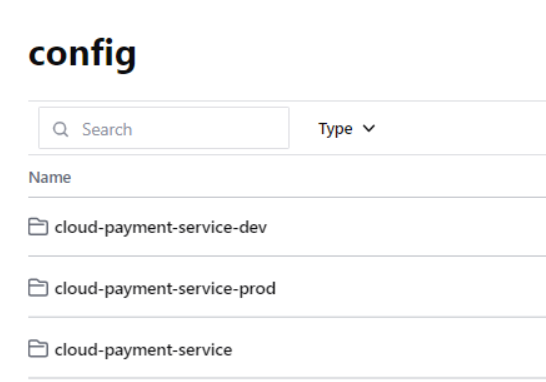Screen dimensions: 546x382
Task: Select the cloud-payment-service-prod table row
Action: coord(287,287)
